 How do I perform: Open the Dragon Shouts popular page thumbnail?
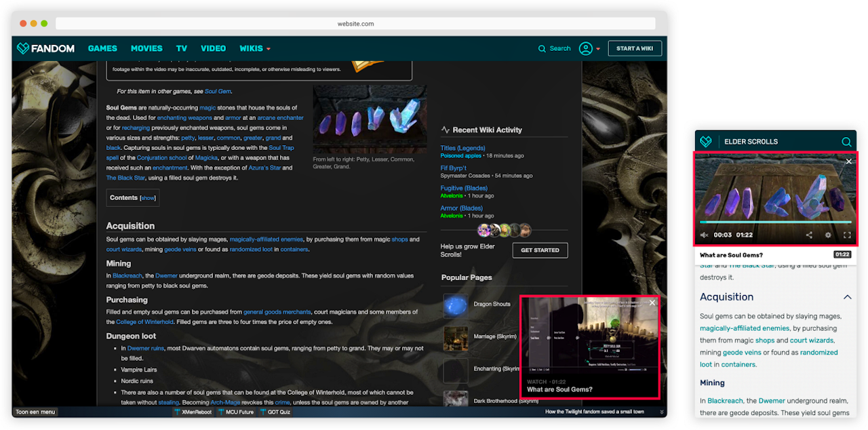(x=456, y=305)
